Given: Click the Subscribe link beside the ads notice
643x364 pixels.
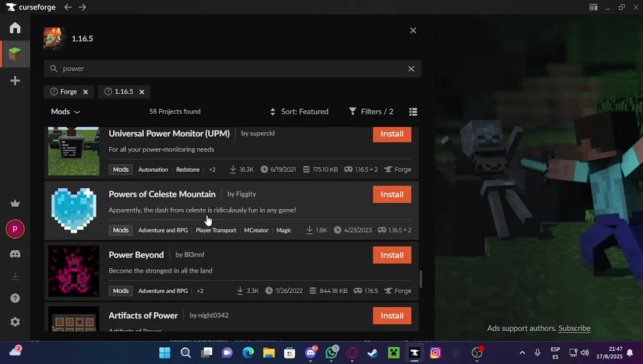Looking at the screenshot, I should pos(574,328).
